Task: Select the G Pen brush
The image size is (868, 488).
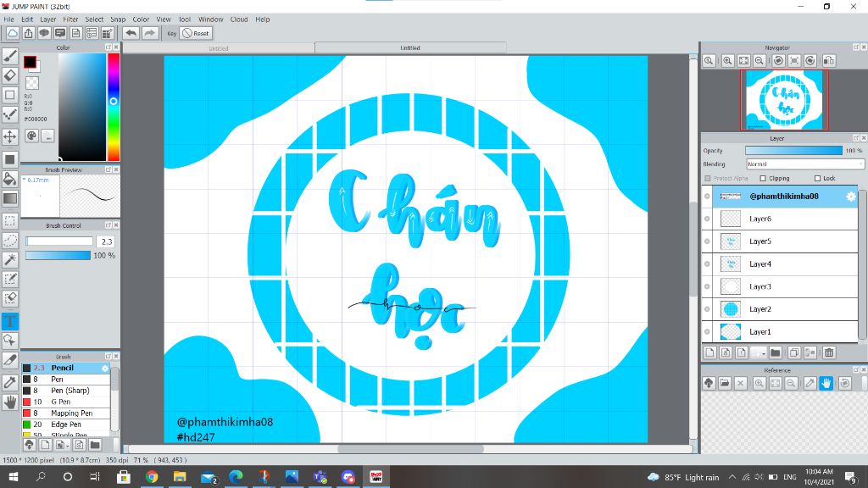Action: coord(66,402)
